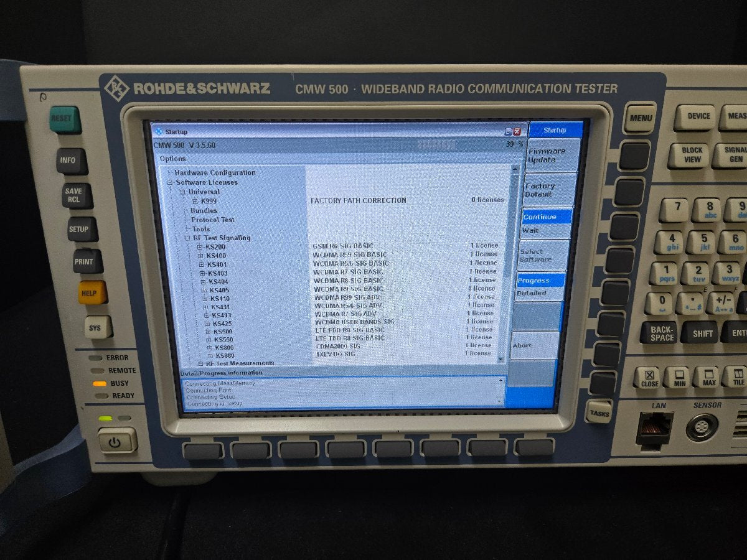This screenshot has width=747, height=560.
Task: Select the Progress view option
Action: (x=541, y=280)
